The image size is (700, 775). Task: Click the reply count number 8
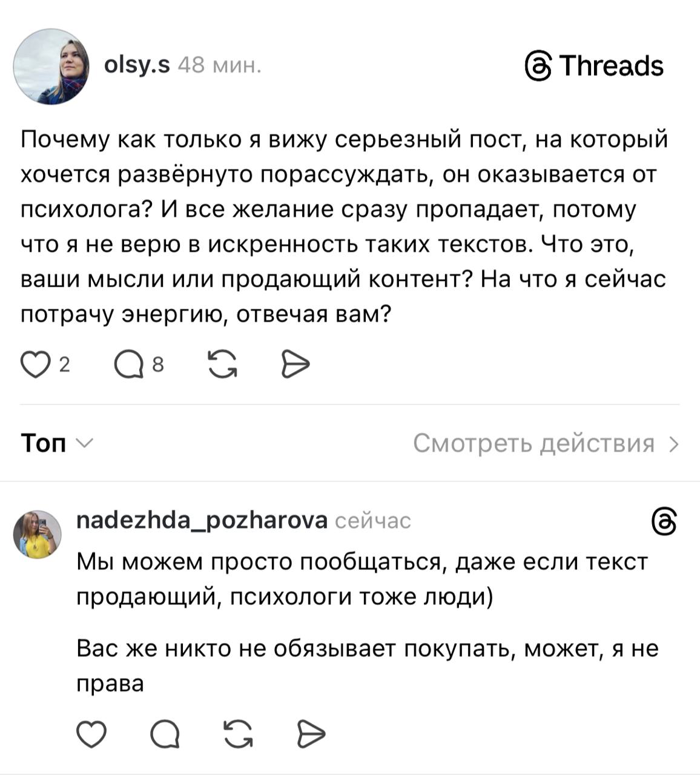tap(158, 365)
